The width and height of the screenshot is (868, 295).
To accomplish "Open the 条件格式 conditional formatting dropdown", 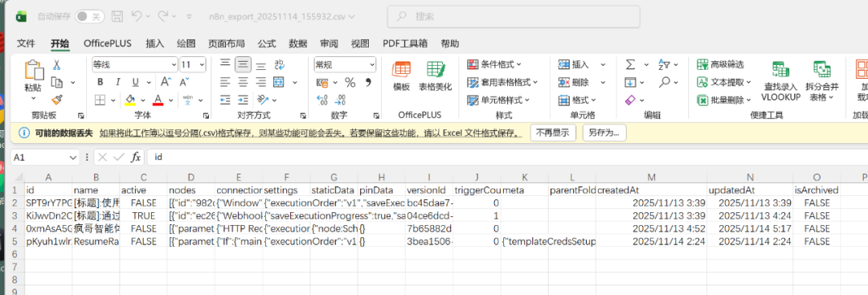I will (494, 65).
